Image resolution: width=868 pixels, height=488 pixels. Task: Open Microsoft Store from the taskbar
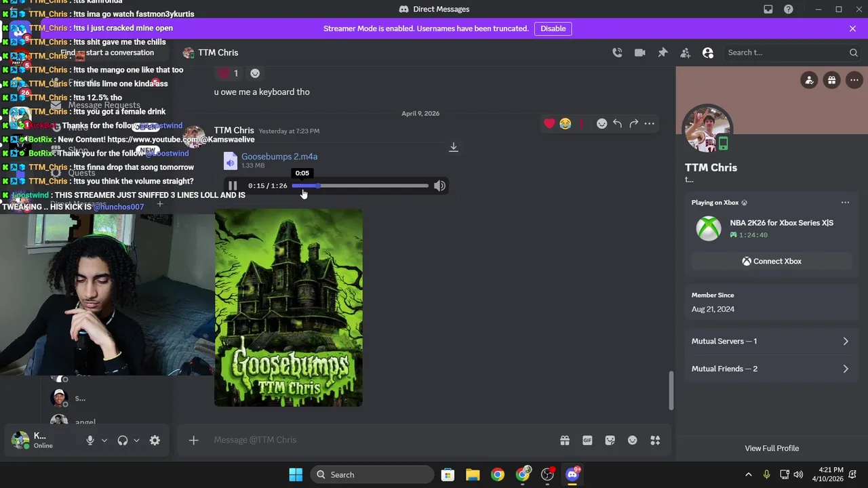coord(448,474)
